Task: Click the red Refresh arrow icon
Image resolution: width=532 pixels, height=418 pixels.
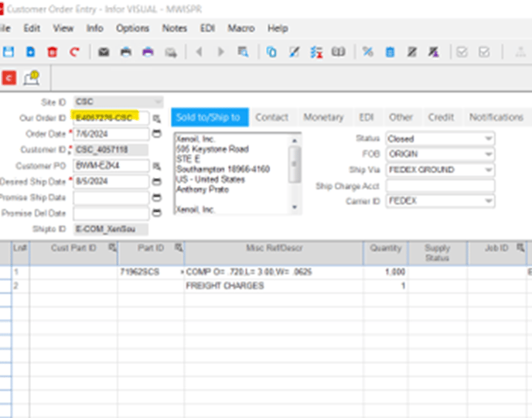Action: click(x=74, y=52)
